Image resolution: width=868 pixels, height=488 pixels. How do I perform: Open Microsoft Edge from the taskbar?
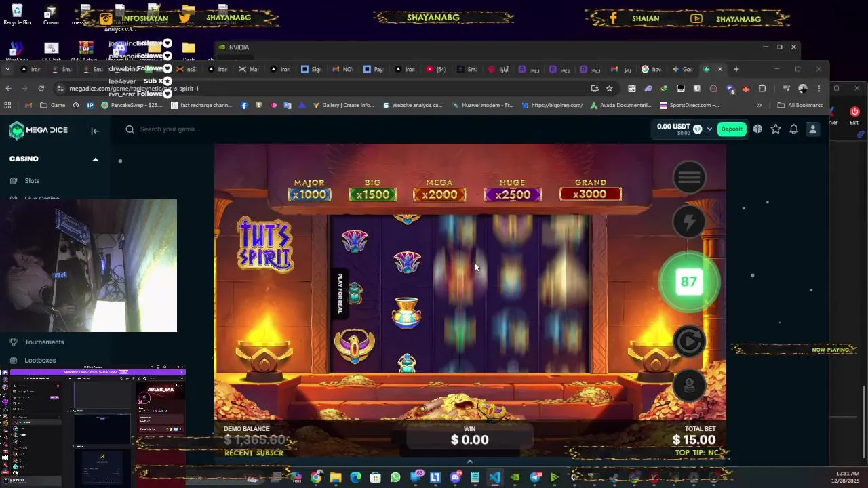355,477
